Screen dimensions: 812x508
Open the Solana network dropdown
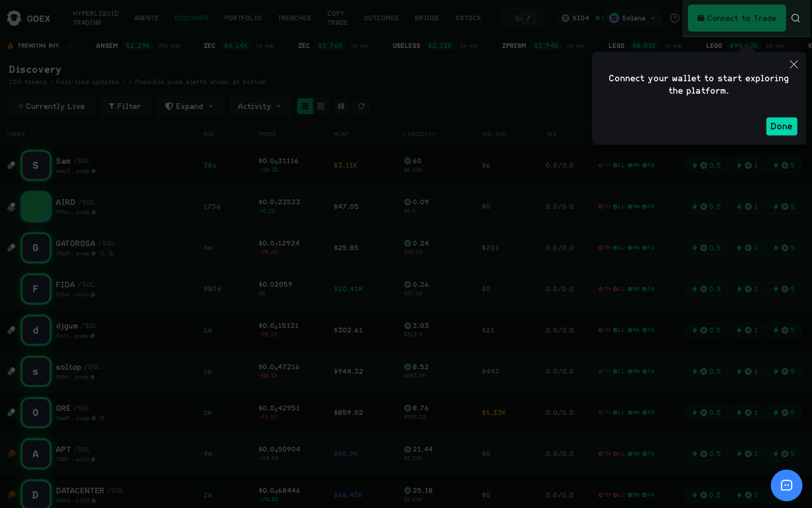pos(632,18)
